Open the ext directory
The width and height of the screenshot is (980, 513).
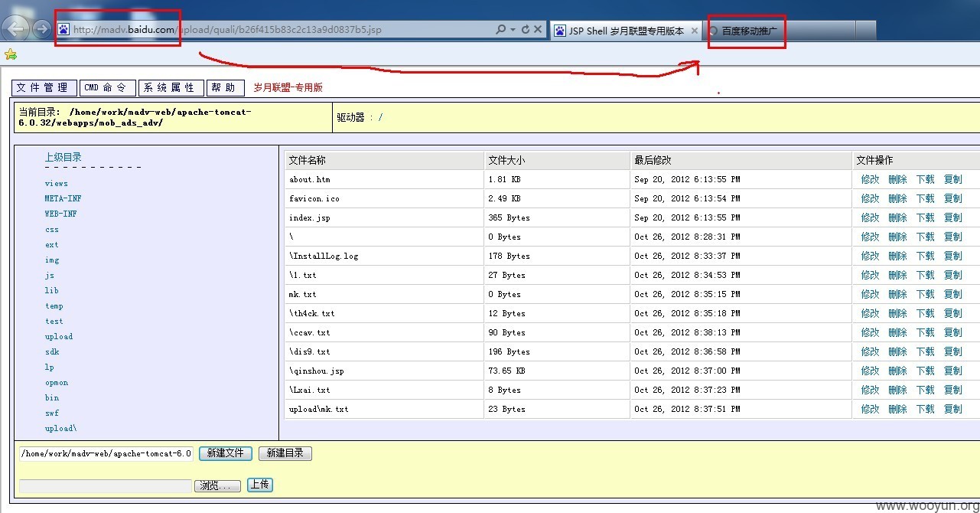click(51, 244)
